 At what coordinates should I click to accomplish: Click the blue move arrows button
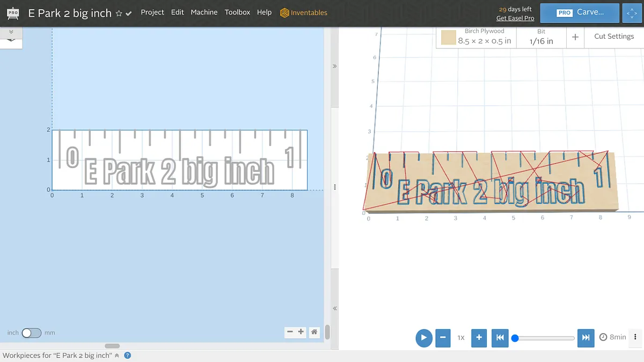(x=631, y=13)
